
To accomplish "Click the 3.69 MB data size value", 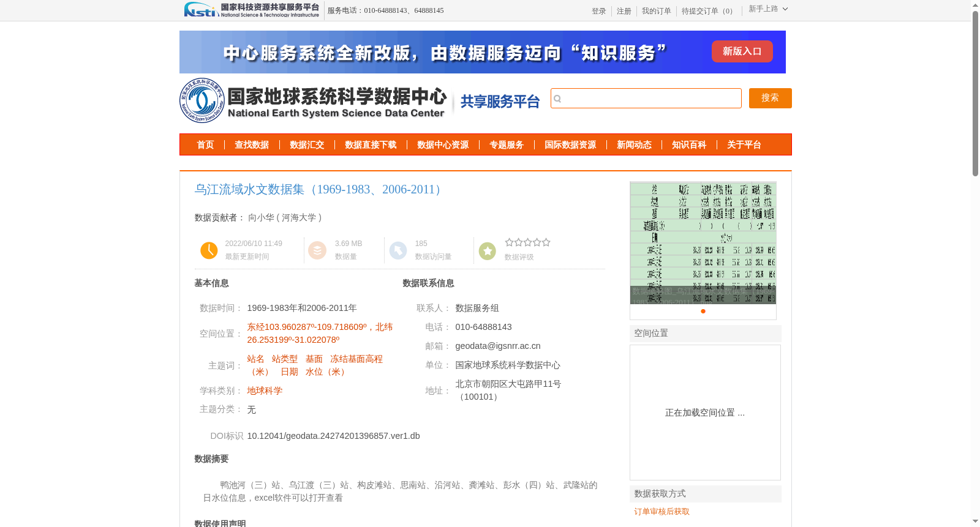I will click(x=349, y=244).
